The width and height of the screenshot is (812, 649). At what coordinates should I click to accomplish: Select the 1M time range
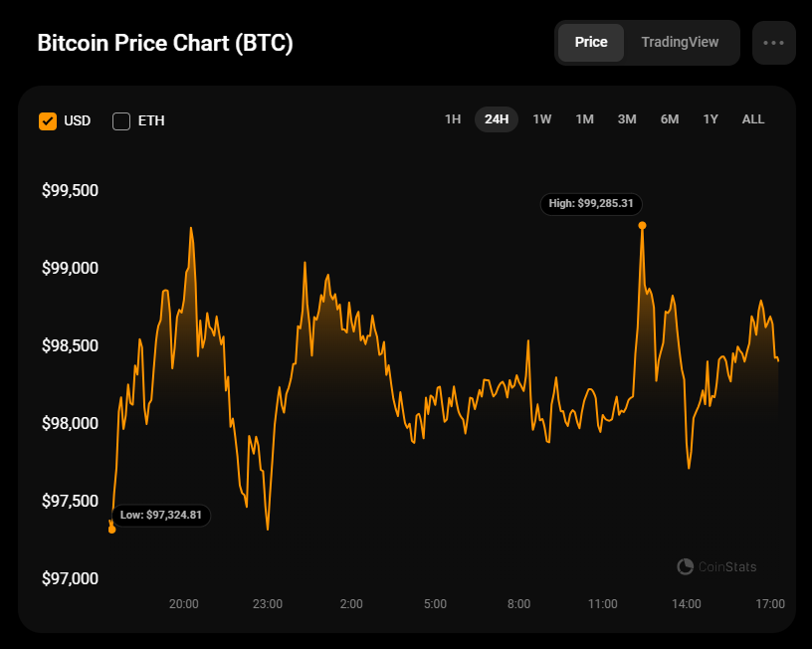click(x=585, y=119)
